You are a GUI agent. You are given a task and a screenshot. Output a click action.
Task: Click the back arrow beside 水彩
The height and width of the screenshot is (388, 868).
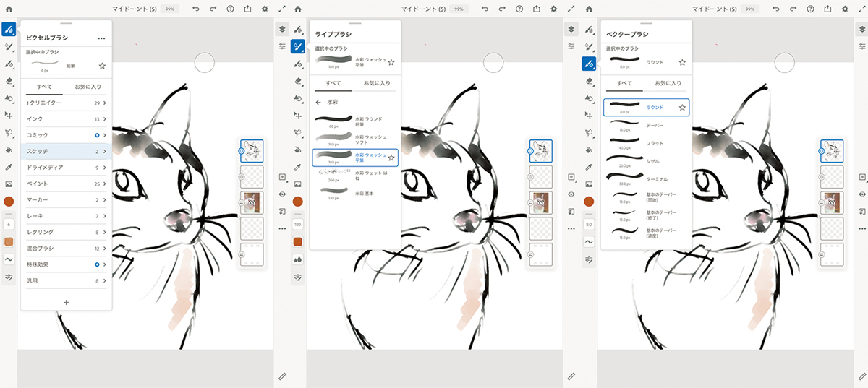[x=319, y=102]
